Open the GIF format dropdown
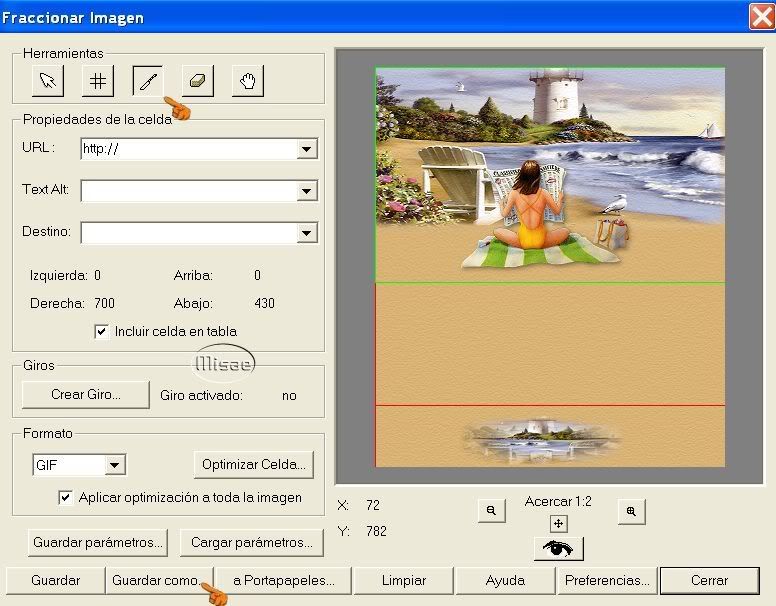Image resolution: width=776 pixels, height=606 pixels. tap(114, 465)
